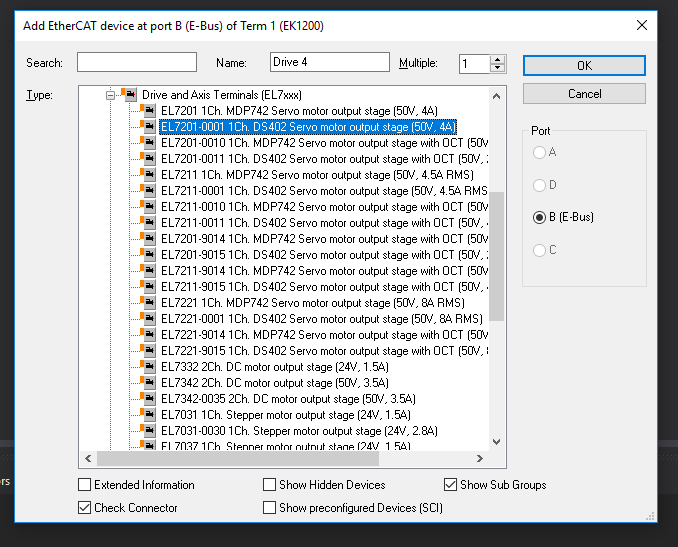Select EL7221 1Ch. MDP742 Servo (50V, 8A RMS)
This screenshot has height=547, width=678.
coord(313,303)
